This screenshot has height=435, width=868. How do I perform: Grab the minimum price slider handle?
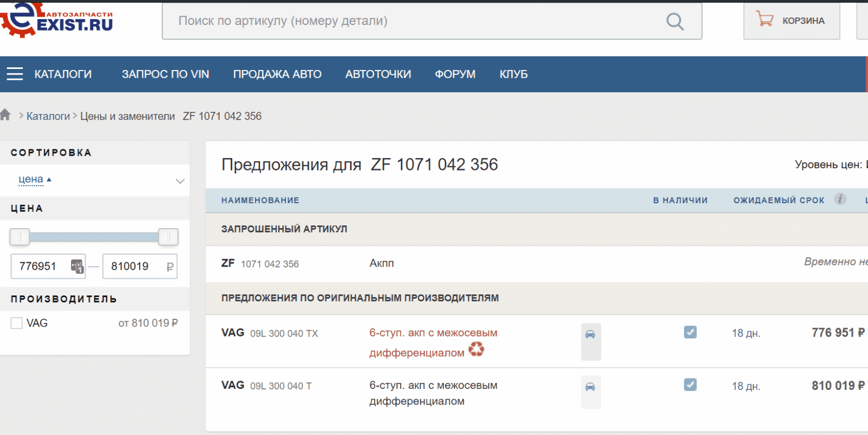[x=20, y=237]
